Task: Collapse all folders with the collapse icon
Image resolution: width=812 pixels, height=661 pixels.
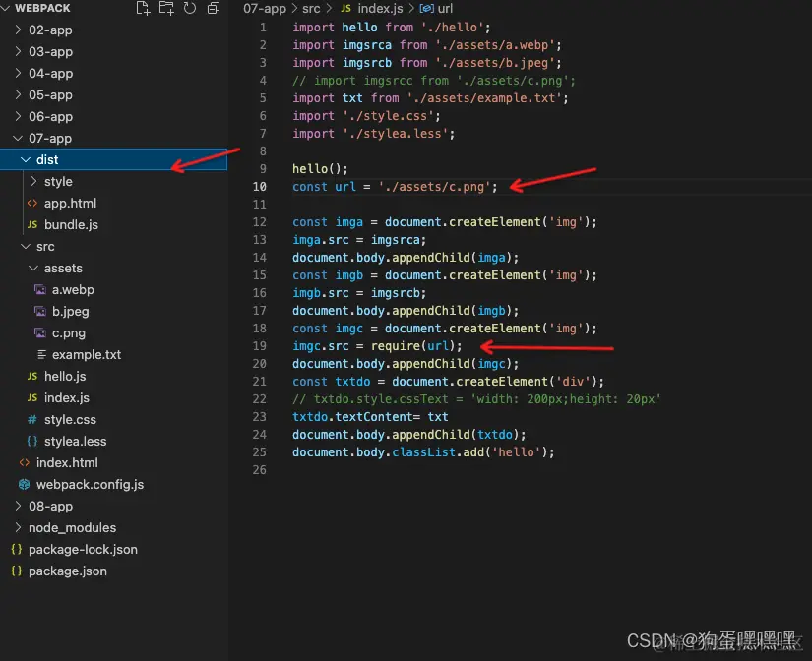Action: [213, 8]
